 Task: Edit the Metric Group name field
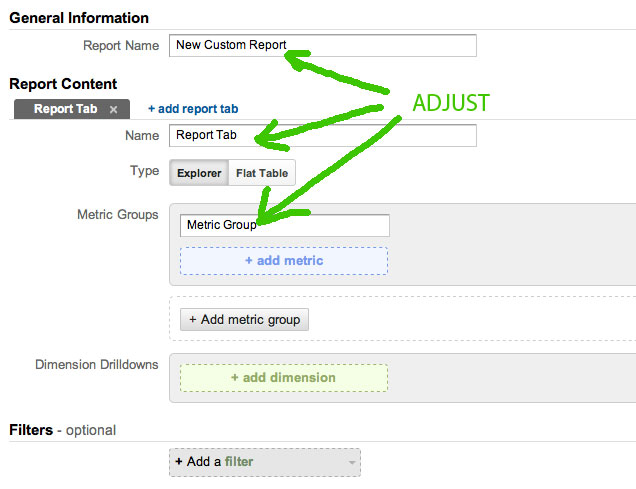(x=285, y=225)
